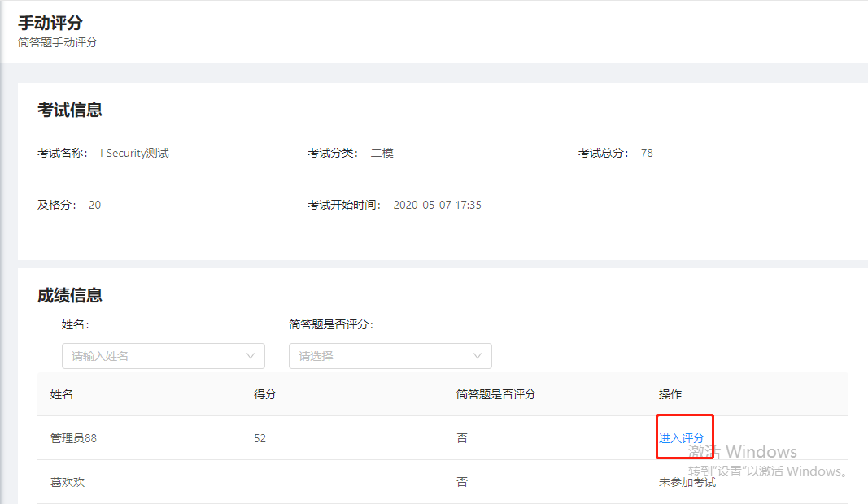Expand the 请选择 dropdown chevron arrow
The height and width of the screenshot is (504, 868).
click(x=478, y=356)
